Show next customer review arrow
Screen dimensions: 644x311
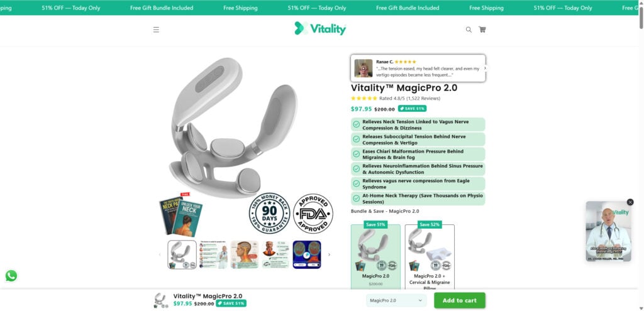tap(485, 68)
